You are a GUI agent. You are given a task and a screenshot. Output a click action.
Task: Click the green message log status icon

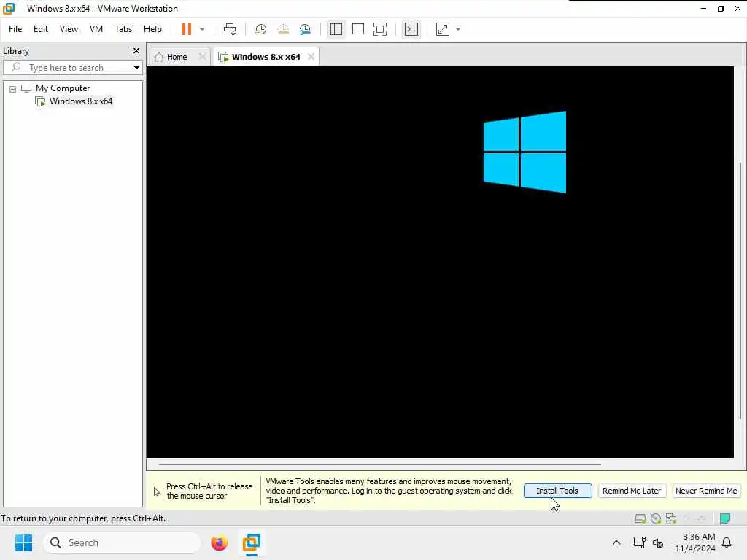[x=725, y=518]
